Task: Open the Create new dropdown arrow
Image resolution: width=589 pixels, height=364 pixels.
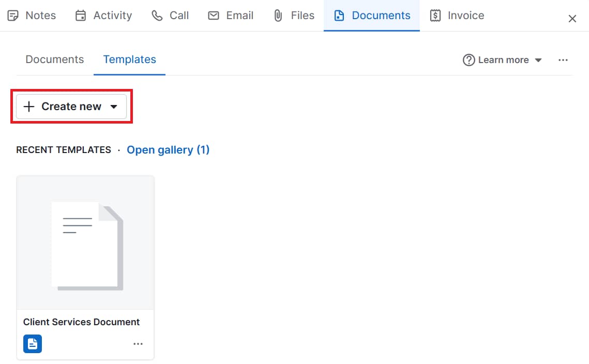Action: (x=114, y=107)
